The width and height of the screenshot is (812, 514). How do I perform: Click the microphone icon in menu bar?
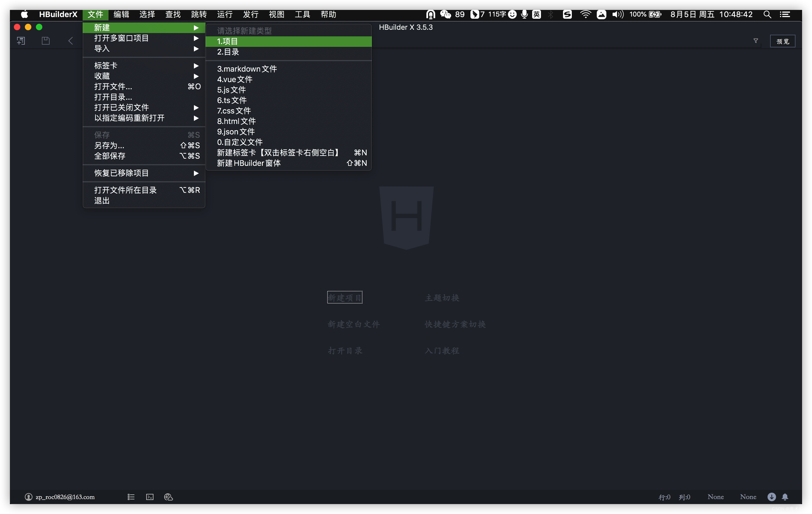[524, 14]
